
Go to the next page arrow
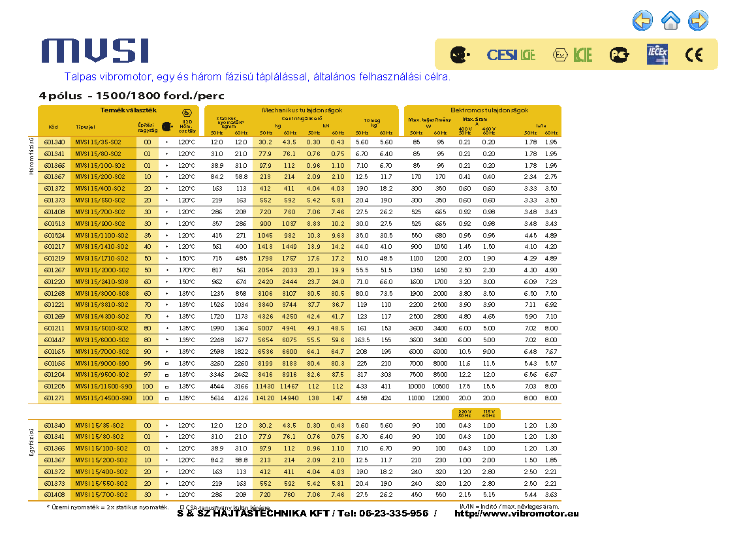pyautogui.click(x=698, y=21)
